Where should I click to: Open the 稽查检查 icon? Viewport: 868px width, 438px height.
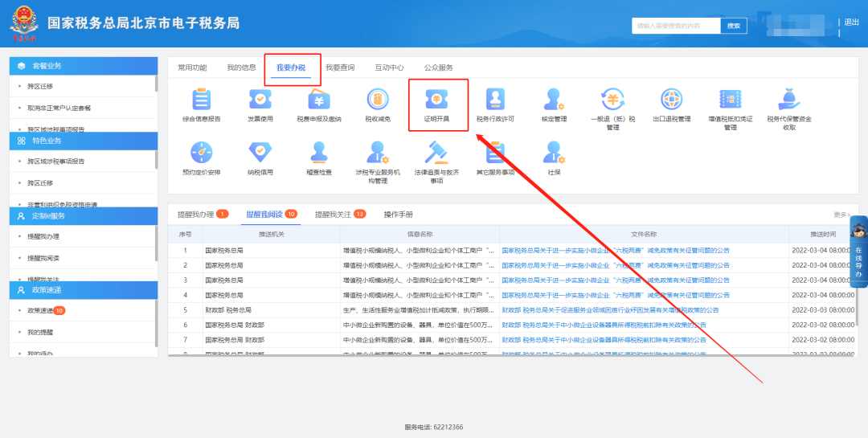[x=319, y=152]
